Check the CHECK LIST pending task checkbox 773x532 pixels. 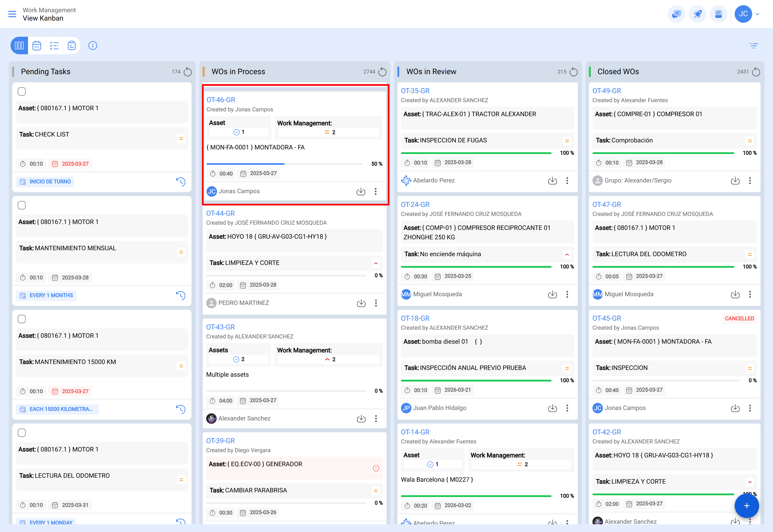click(x=22, y=91)
